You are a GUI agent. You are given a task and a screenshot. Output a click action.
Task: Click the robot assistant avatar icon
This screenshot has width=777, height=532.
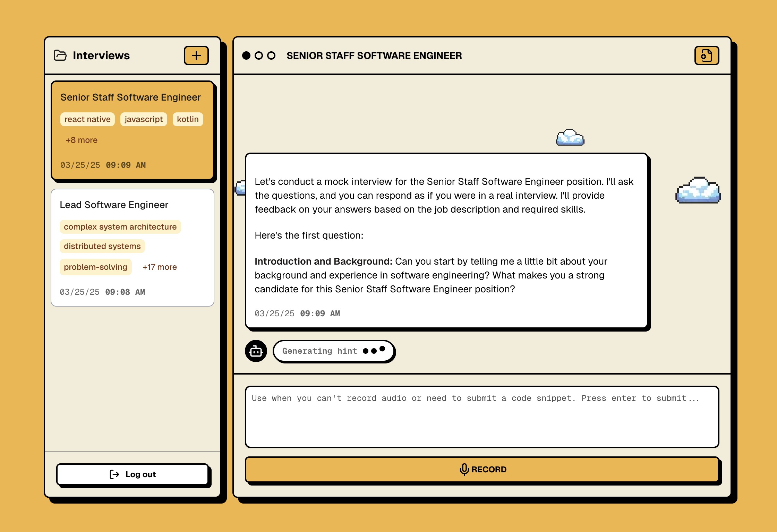click(256, 351)
